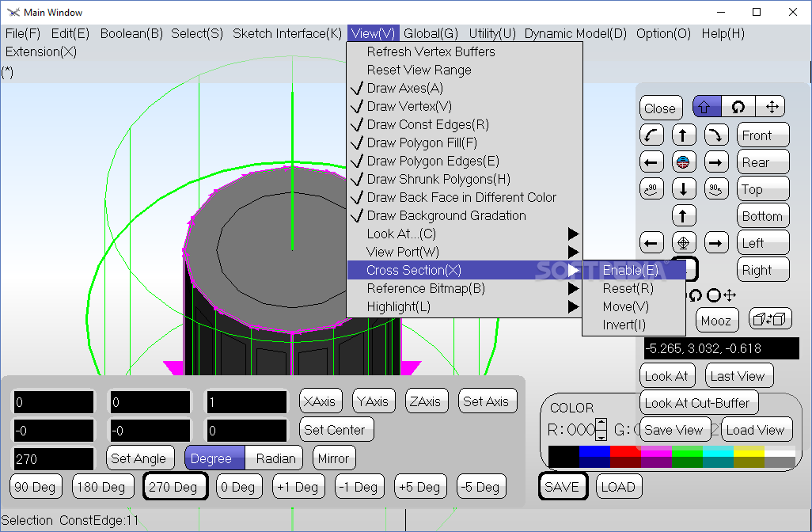Choose Enable(E) in Cross Section submenu
Image resolution: width=812 pixels, height=532 pixels.
tap(634, 270)
